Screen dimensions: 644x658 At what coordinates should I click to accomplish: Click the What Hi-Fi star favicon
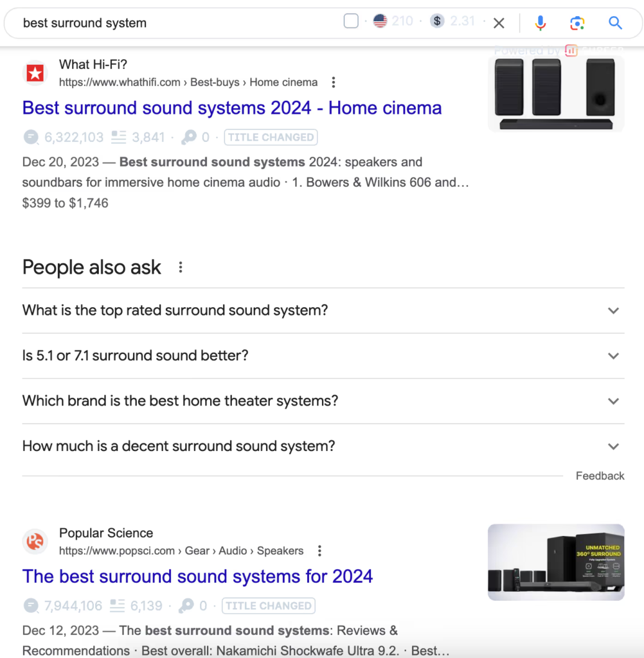coord(35,73)
